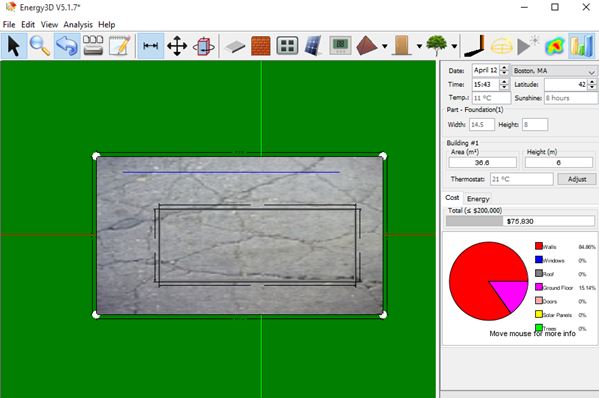
Task: Select the arrow pointer tool
Action: [14, 46]
